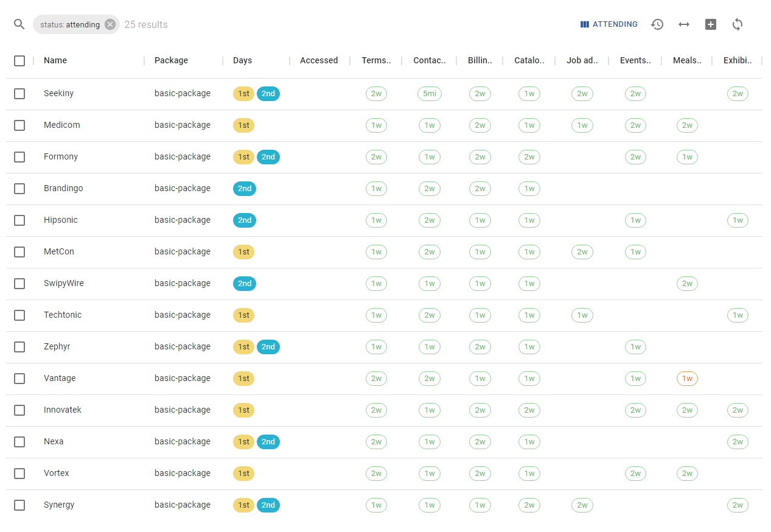This screenshot has height=532, width=771.
Task: Open the Medicom company name
Action: (x=61, y=125)
